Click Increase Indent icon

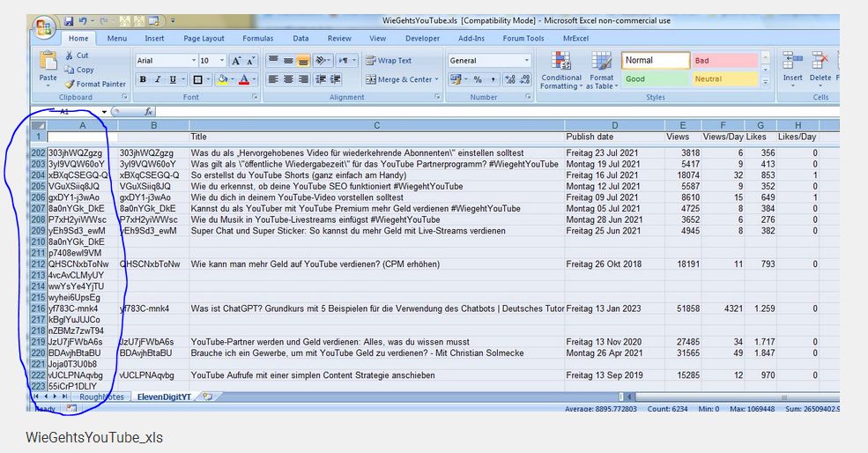[336, 79]
